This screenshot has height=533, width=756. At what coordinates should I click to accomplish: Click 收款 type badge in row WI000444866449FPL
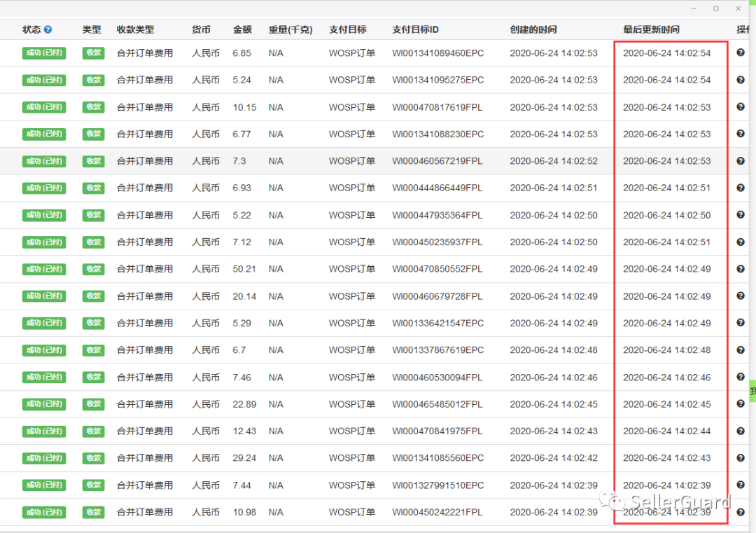coord(94,188)
